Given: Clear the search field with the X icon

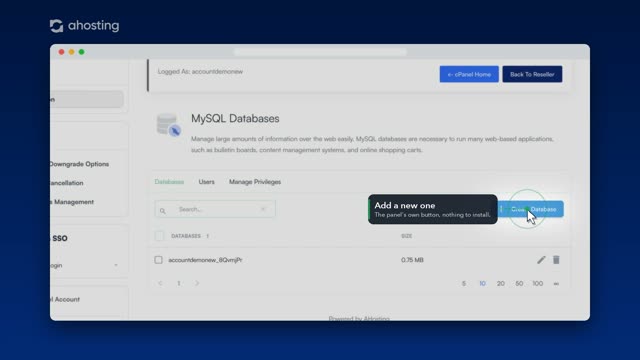Looking at the screenshot, I should 263,209.
